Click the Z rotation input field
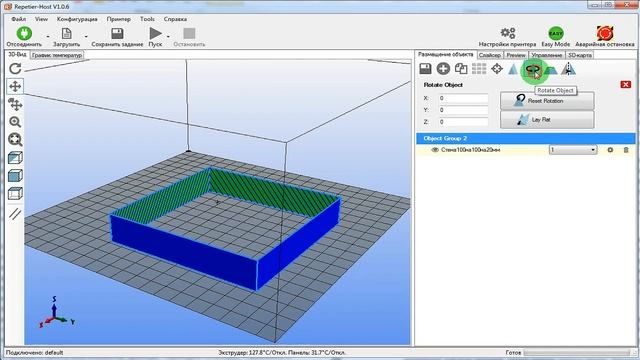 pyautogui.click(x=463, y=122)
